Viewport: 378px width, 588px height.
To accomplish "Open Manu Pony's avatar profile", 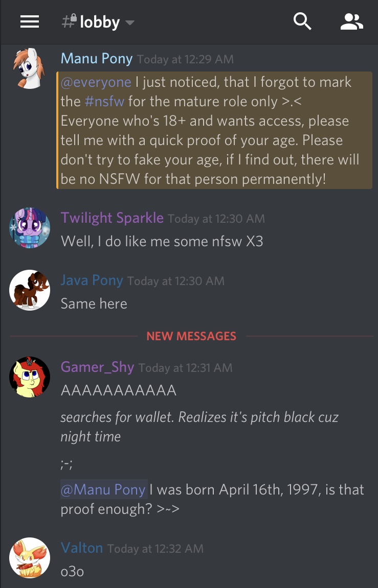I will coord(29,68).
